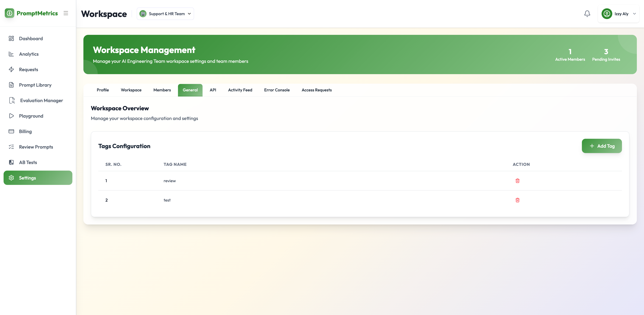Delete the 'review' tag with trash icon

tap(517, 181)
